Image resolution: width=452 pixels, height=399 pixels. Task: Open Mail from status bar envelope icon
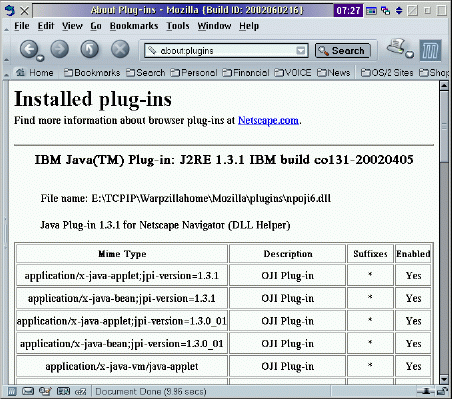pyautogui.click(x=28, y=391)
